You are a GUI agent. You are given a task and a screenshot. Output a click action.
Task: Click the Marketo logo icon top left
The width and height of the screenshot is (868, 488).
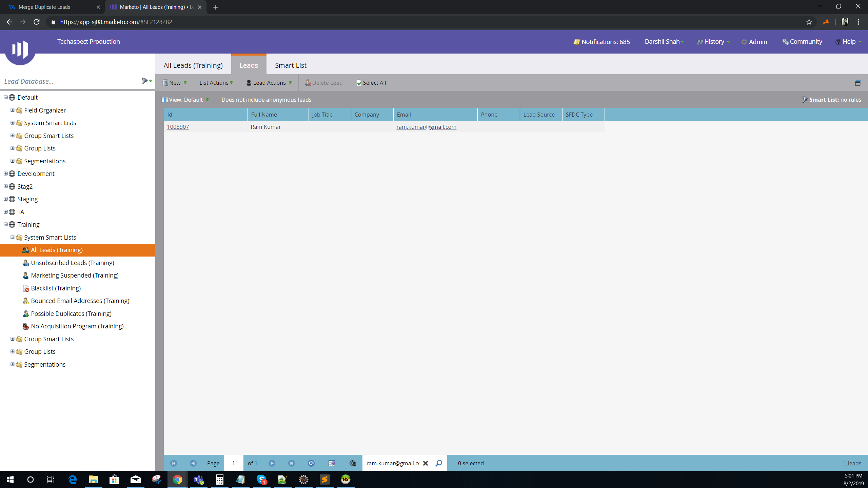click(x=19, y=49)
